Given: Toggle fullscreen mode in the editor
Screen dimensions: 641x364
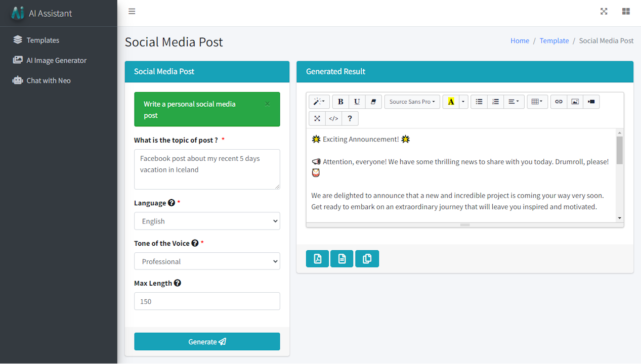Looking at the screenshot, I should click(317, 118).
